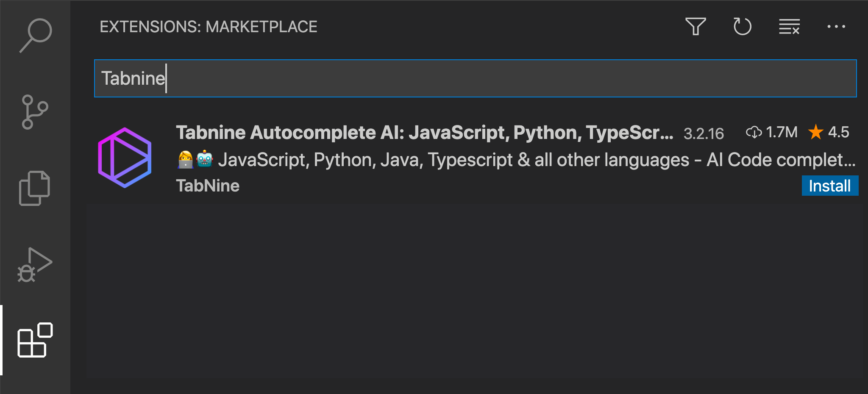The height and width of the screenshot is (394, 868).
Task: Open the Source Control view
Action: tap(35, 112)
